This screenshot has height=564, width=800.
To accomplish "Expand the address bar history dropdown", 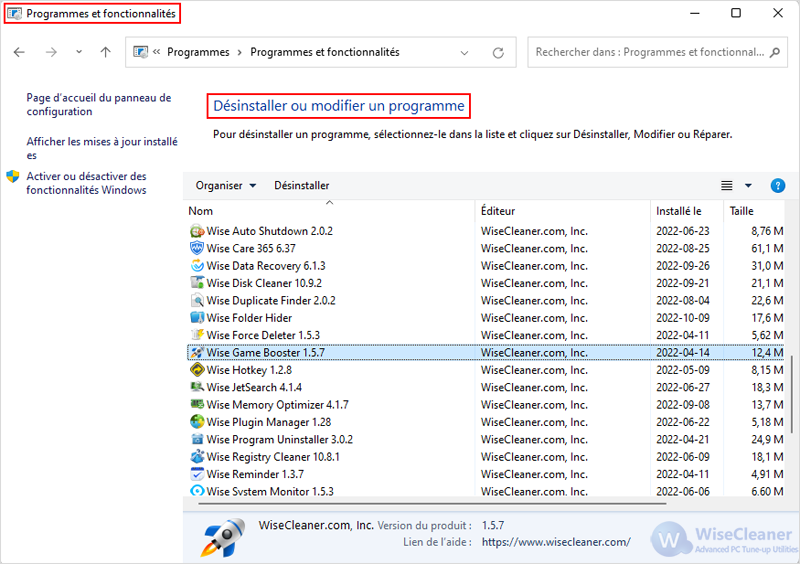I will coord(464,53).
